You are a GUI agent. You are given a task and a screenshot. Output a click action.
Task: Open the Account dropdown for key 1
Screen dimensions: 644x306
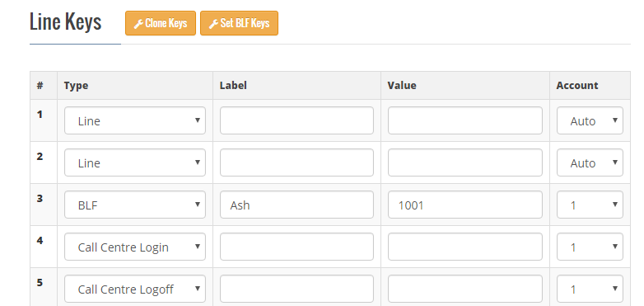pyautogui.click(x=590, y=120)
